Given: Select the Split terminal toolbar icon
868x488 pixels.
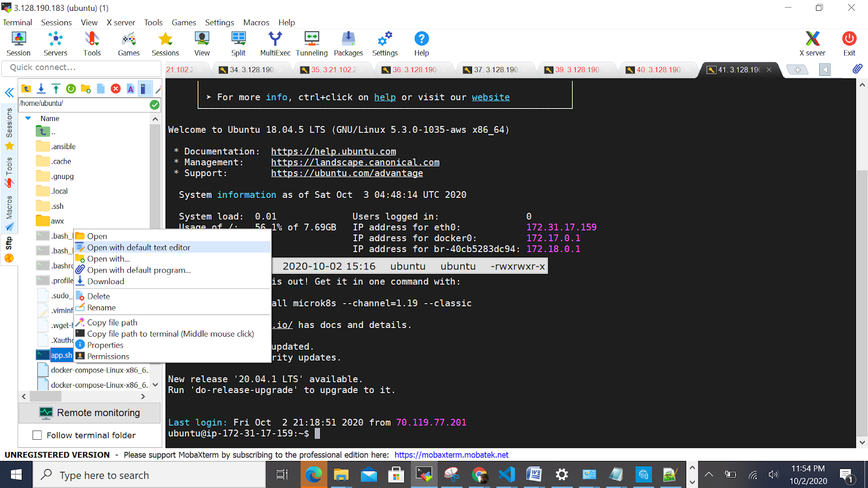Looking at the screenshot, I should [x=238, y=44].
